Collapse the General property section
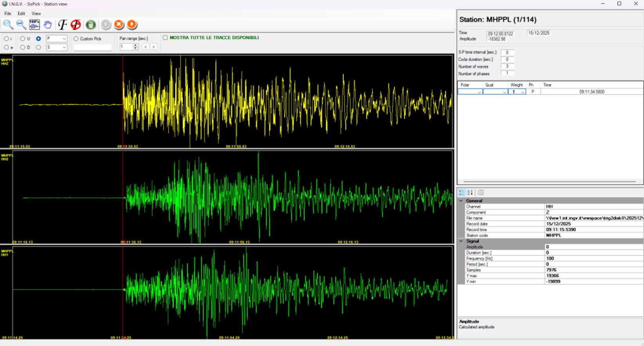The width and height of the screenshot is (644, 346). coord(461,201)
